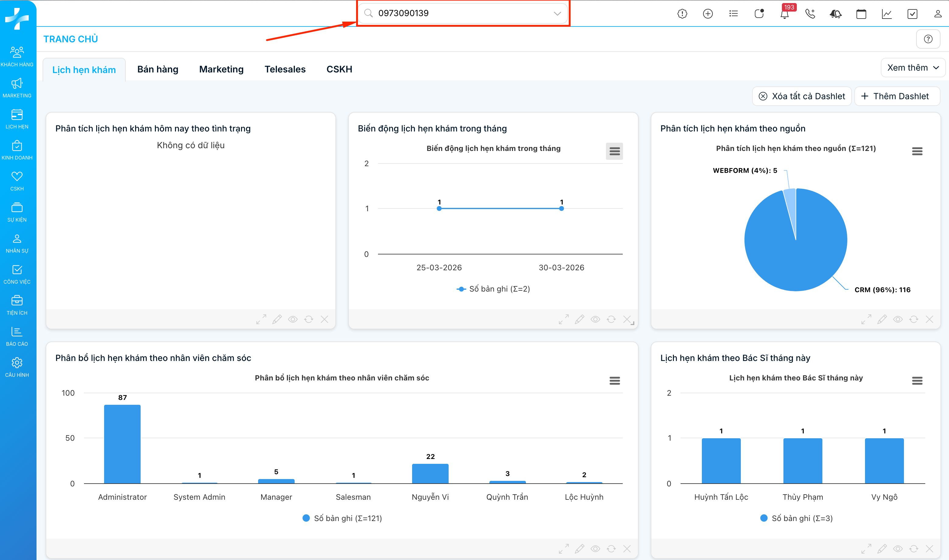Toggle eye icon on Biến động dashlet
Viewport: 949px width, 560px height.
(595, 319)
